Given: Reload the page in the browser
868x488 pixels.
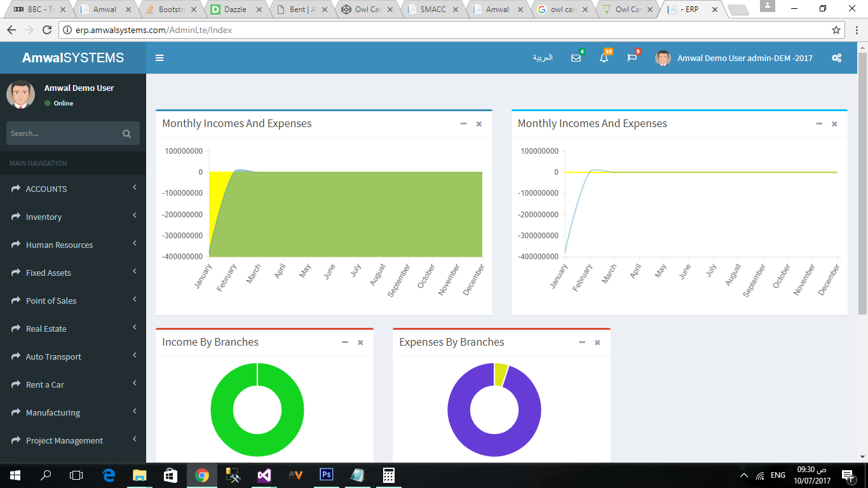Looking at the screenshot, I should point(46,30).
